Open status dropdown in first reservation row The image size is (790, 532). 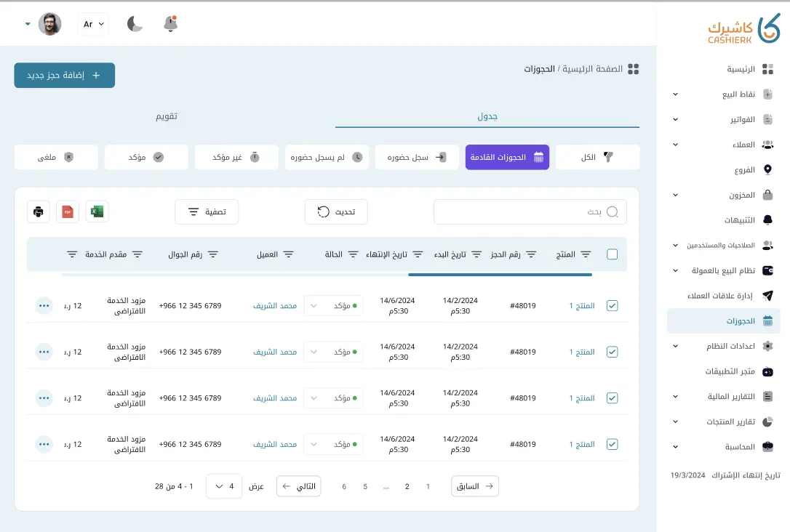[x=333, y=306]
